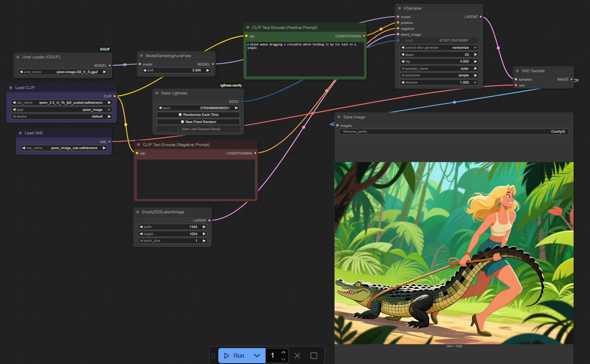Click the generated crocodile image preview
This screenshot has height=364, width=590.
454,253
